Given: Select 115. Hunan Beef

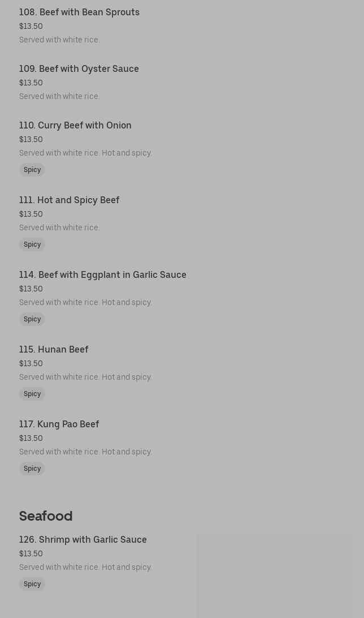Looking at the screenshot, I should [x=54, y=349].
